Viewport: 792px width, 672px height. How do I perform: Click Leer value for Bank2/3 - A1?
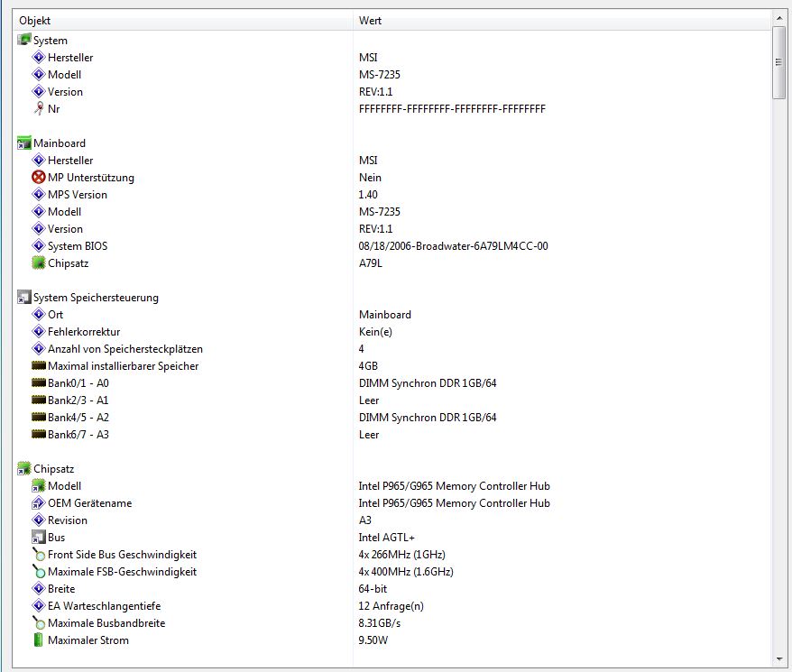point(369,400)
